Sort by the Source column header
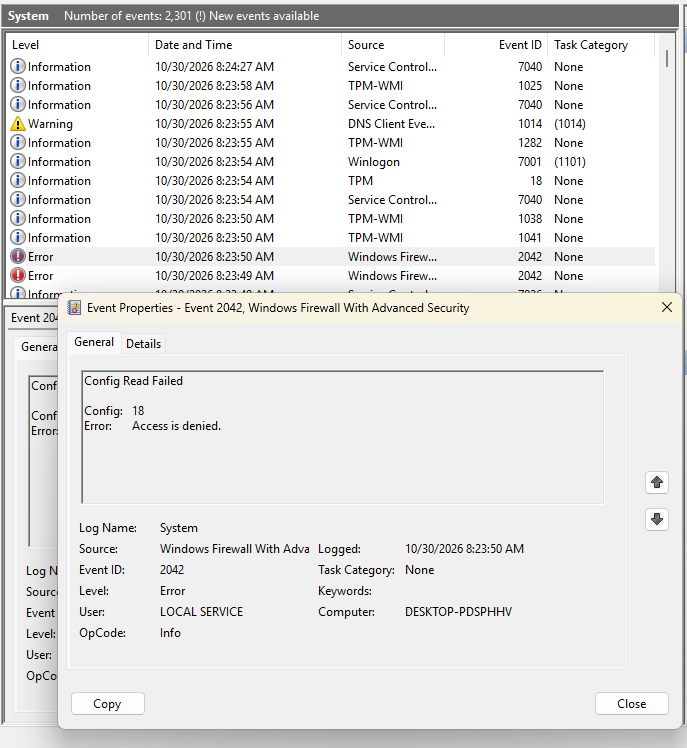Viewport: 687px width, 748px height. (393, 45)
